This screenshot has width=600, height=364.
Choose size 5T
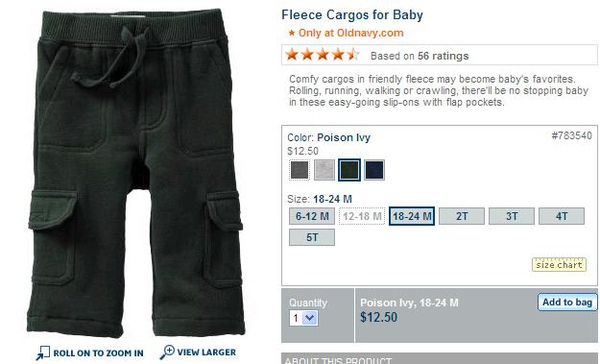[x=312, y=237]
